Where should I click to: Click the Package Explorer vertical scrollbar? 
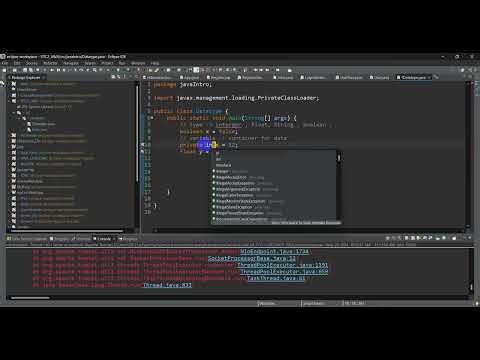coord(137,133)
